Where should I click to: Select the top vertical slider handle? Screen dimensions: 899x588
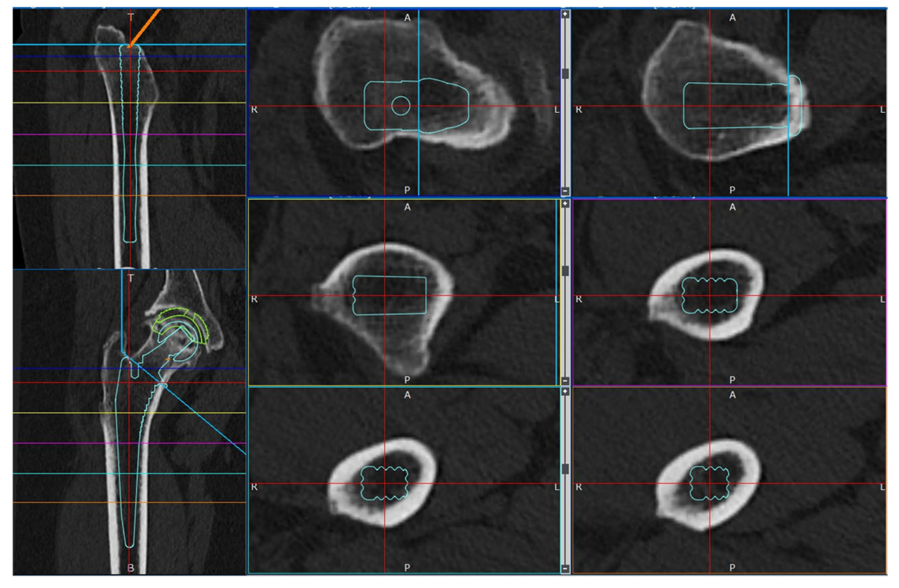[x=565, y=74]
